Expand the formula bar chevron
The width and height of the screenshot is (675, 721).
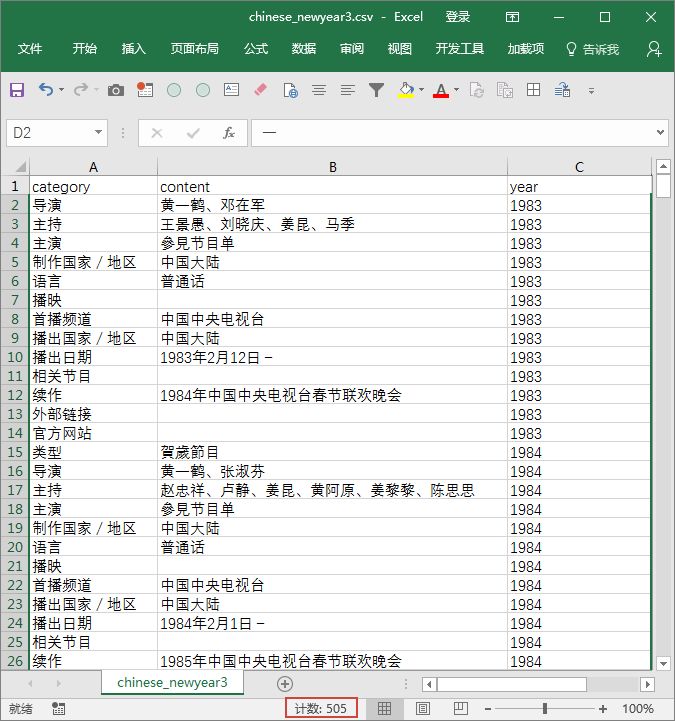661,132
